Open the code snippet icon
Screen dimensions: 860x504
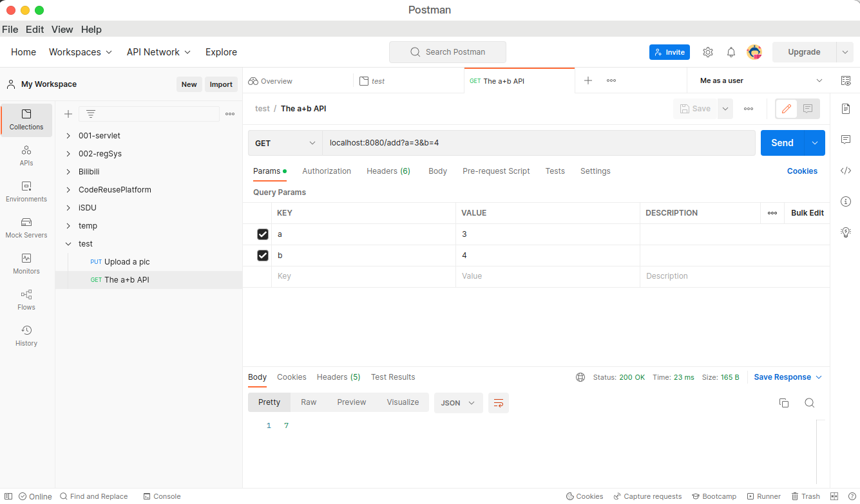(x=846, y=171)
